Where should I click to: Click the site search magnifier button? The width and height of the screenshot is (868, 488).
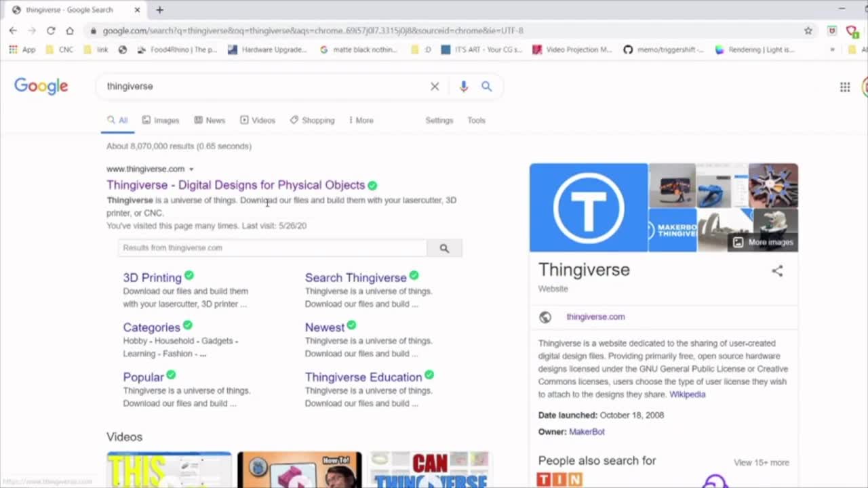(x=444, y=248)
